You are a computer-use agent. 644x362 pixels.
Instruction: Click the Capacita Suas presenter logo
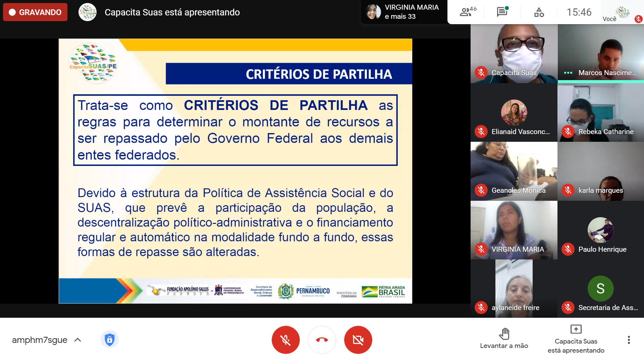87,12
